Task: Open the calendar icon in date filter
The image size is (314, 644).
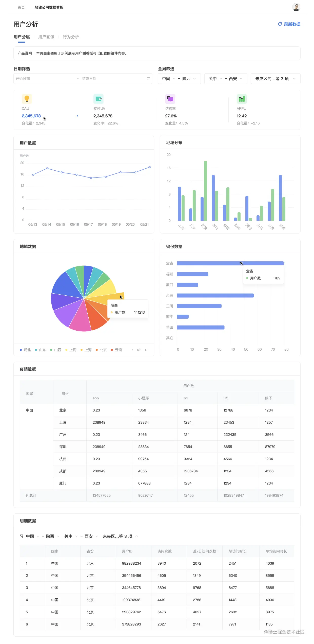Action: 148,79
